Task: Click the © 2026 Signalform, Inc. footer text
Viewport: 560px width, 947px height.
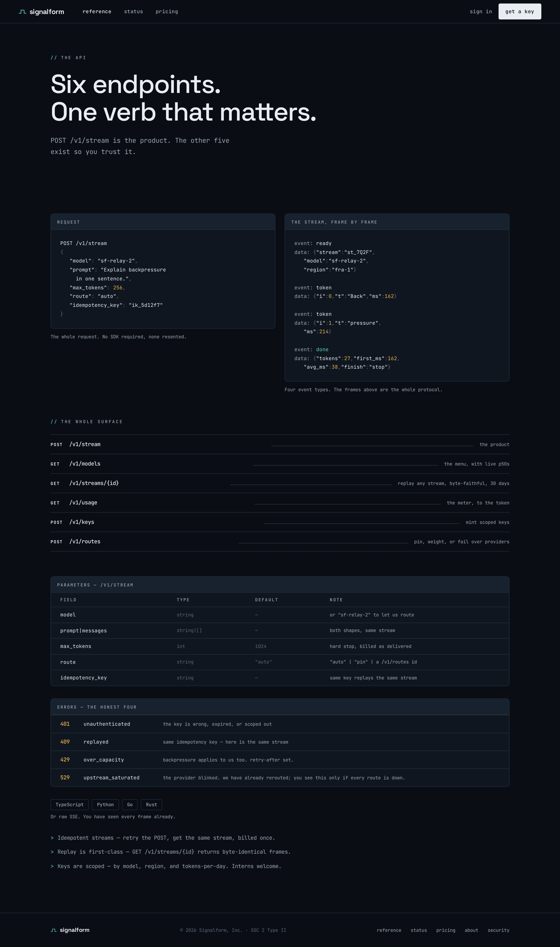Action: [x=233, y=930]
